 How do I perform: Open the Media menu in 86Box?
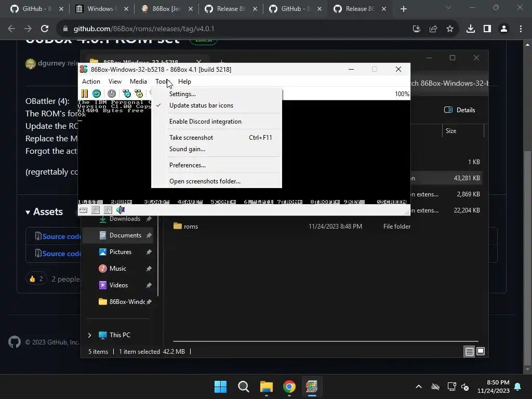(x=138, y=82)
